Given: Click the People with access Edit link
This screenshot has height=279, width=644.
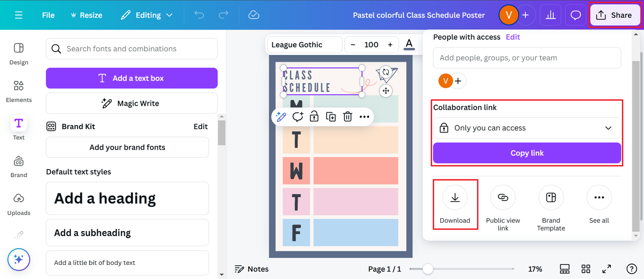Looking at the screenshot, I should pyautogui.click(x=513, y=37).
